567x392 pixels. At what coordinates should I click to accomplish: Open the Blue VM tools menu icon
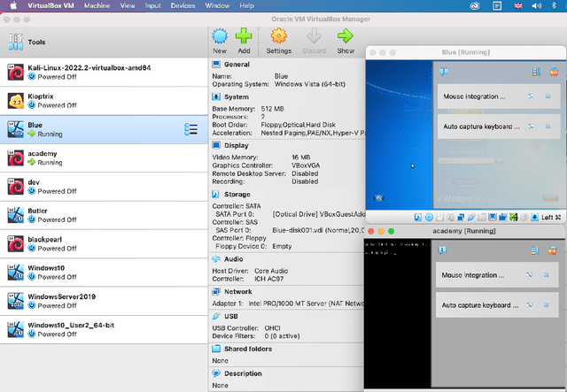point(190,130)
